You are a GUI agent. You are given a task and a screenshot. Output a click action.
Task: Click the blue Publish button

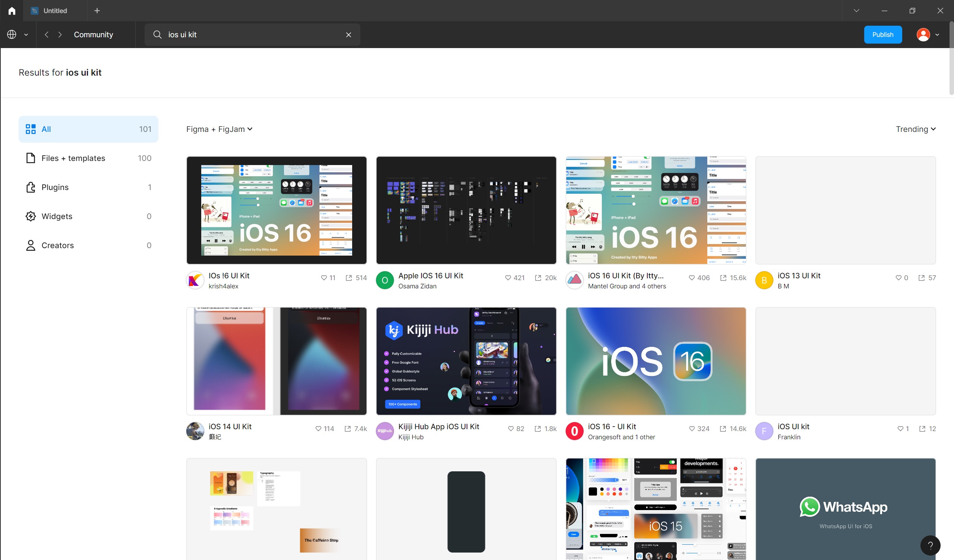click(882, 35)
